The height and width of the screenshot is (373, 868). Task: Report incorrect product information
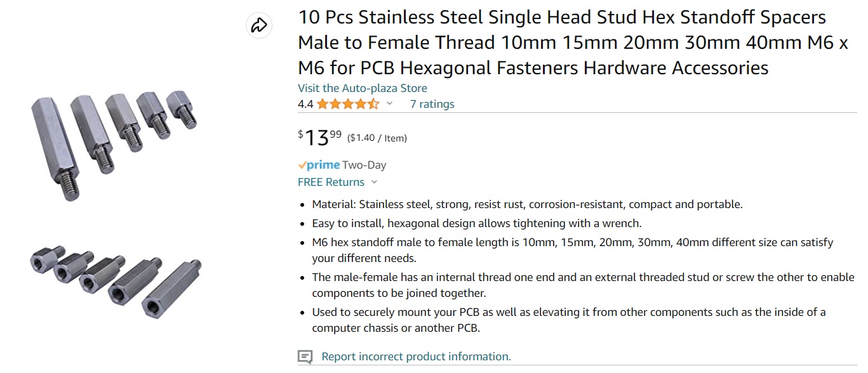[x=416, y=357]
